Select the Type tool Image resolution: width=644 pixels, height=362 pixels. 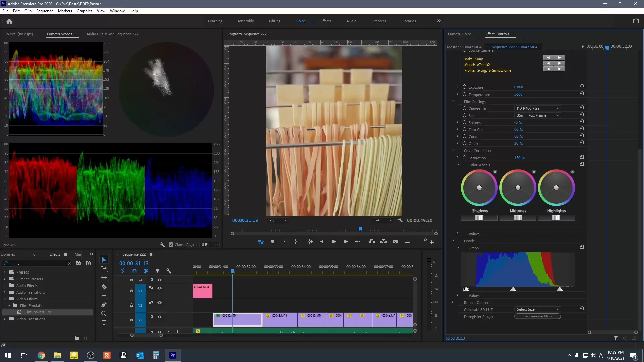point(104,323)
